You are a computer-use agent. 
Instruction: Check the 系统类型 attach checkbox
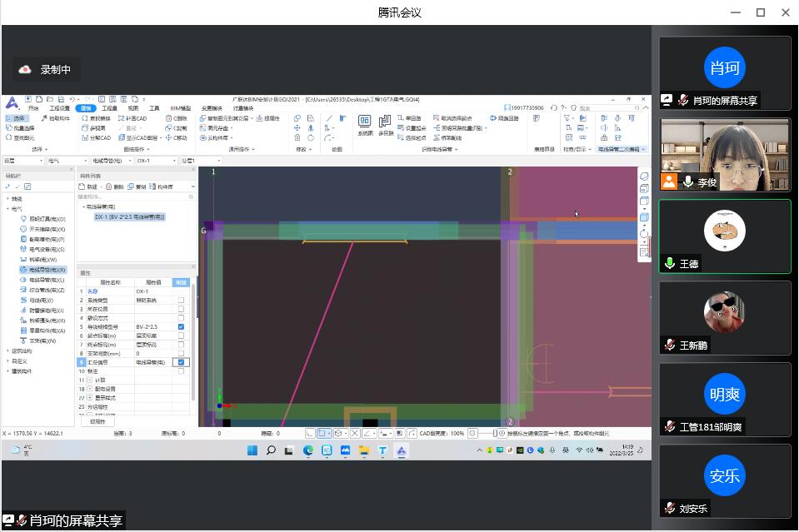pos(181,301)
